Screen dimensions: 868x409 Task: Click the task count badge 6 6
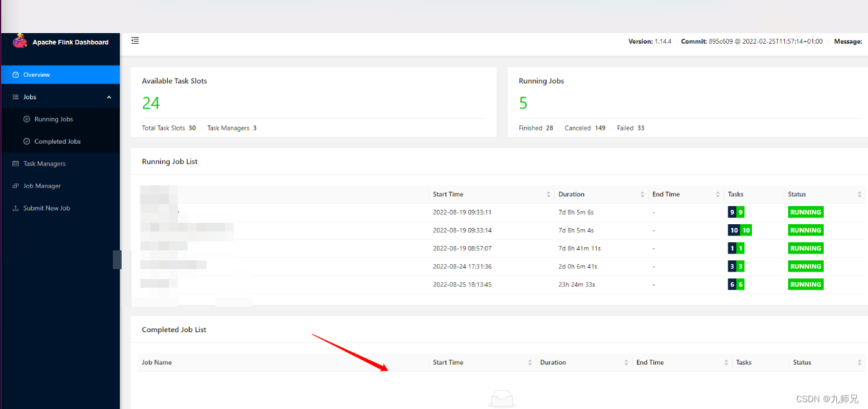tap(736, 285)
